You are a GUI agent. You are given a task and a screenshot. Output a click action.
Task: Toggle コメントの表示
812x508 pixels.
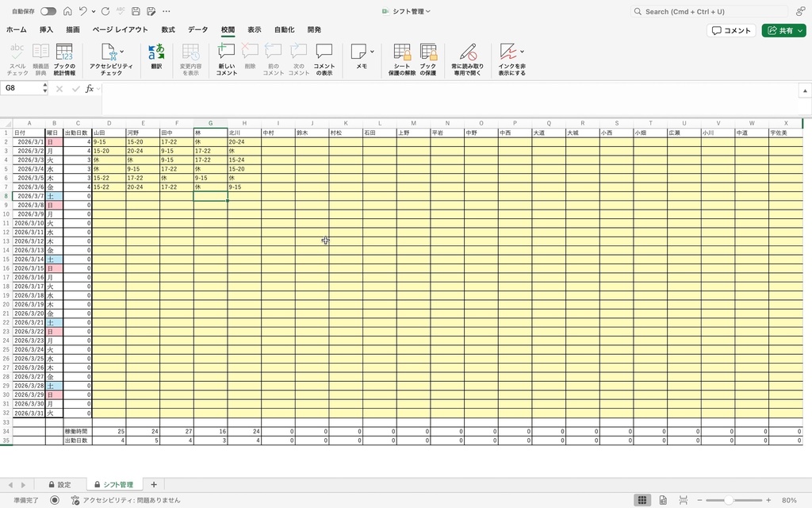pyautogui.click(x=324, y=59)
